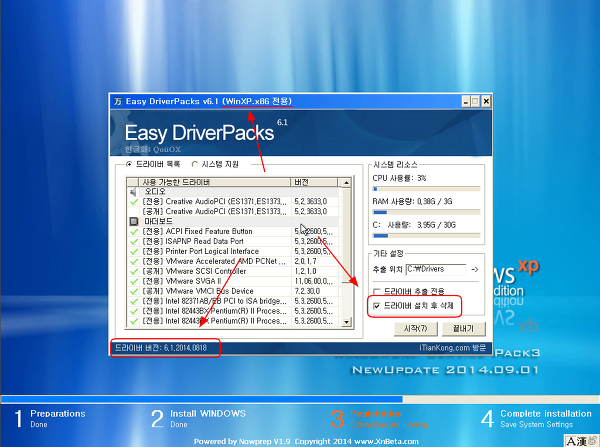
Task: Minimize the Easy DriverPacks window
Action: point(466,102)
